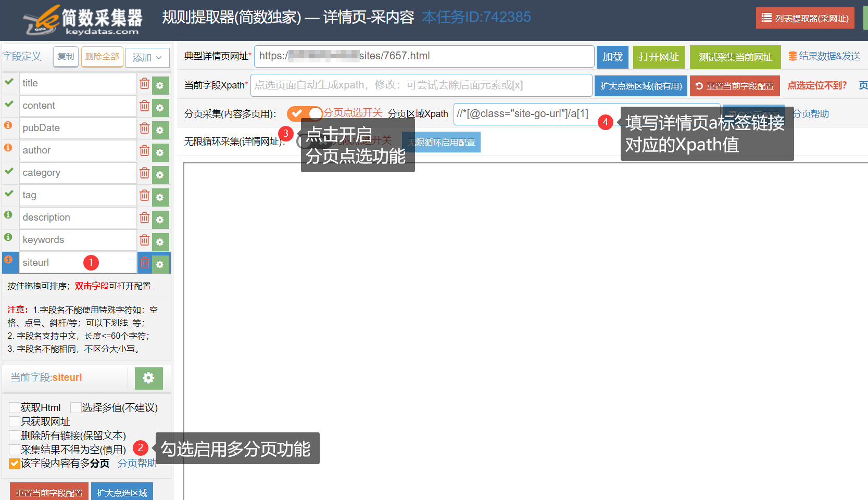Image resolution: width=868 pixels, height=500 pixels.
Task: Delete the title field via trash icon
Action: (x=145, y=83)
